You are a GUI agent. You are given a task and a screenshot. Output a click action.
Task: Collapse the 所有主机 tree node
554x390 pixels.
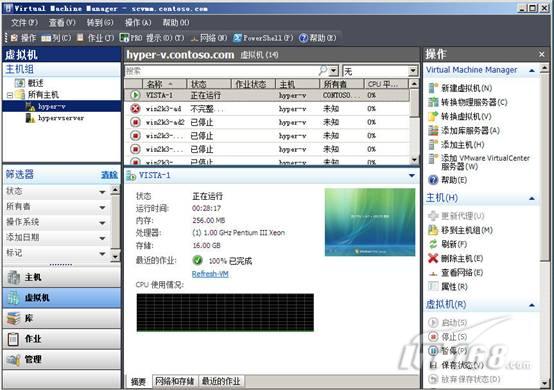[x=10, y=95]
